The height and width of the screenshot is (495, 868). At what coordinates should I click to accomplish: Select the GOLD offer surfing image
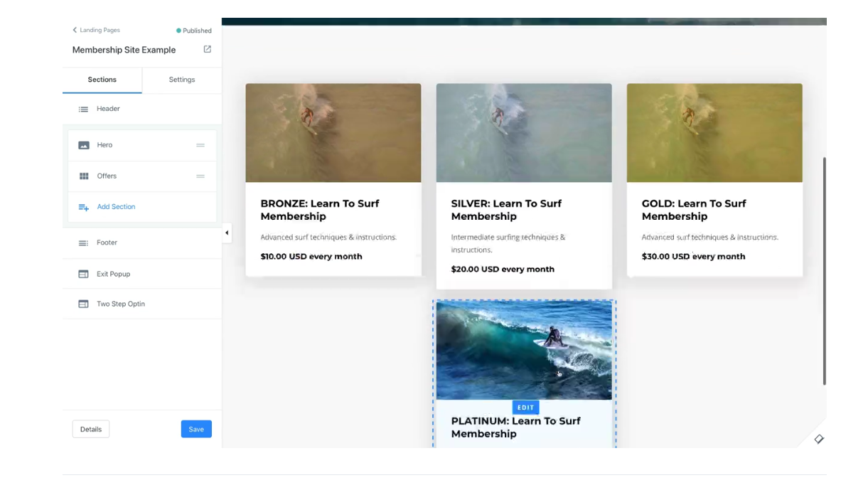pos(714,133)
